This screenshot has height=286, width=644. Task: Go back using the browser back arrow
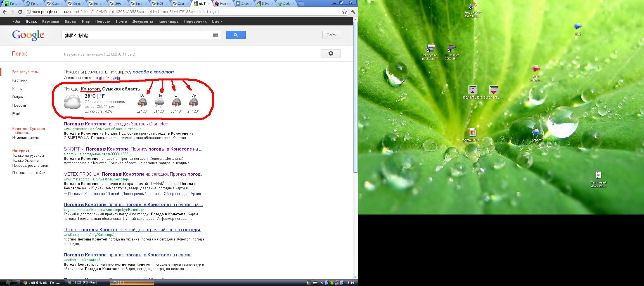(4, 12)
